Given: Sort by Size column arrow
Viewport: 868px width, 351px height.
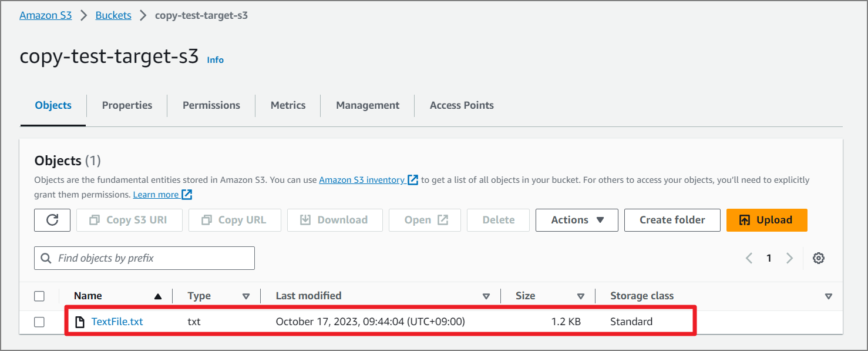Looking at the screenshot, I should [x=581, y=296].
